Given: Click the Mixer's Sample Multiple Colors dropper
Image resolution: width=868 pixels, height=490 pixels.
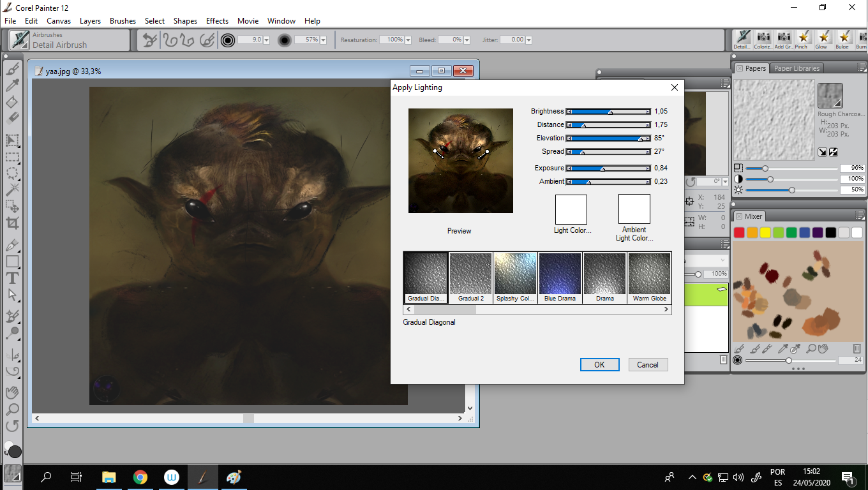Looking at the screenshot, I should click(795, 348).
